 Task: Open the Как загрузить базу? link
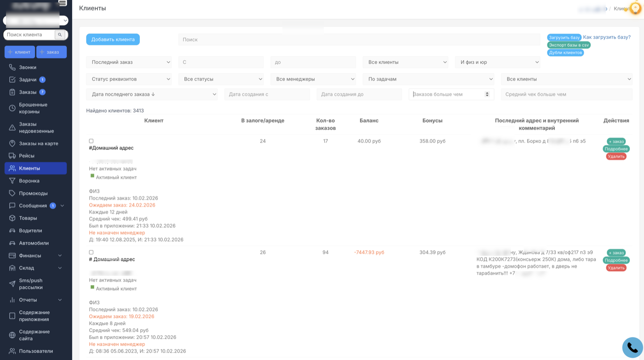tap(607, 37)
